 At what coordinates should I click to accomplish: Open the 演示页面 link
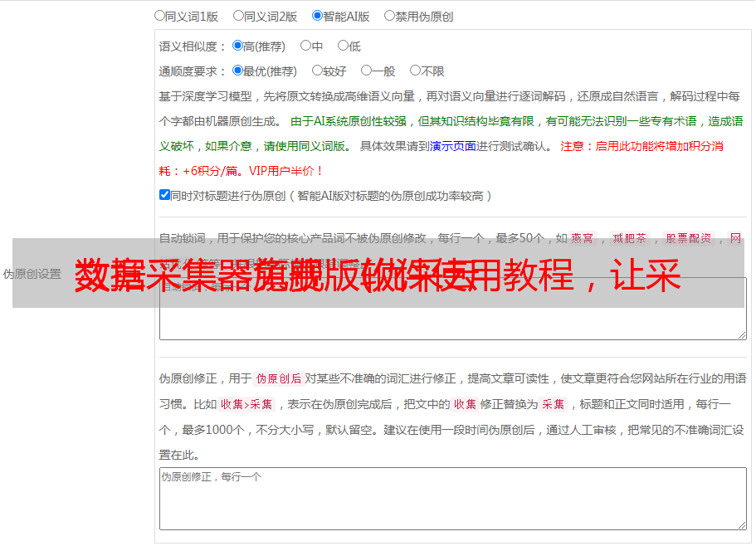452,146
